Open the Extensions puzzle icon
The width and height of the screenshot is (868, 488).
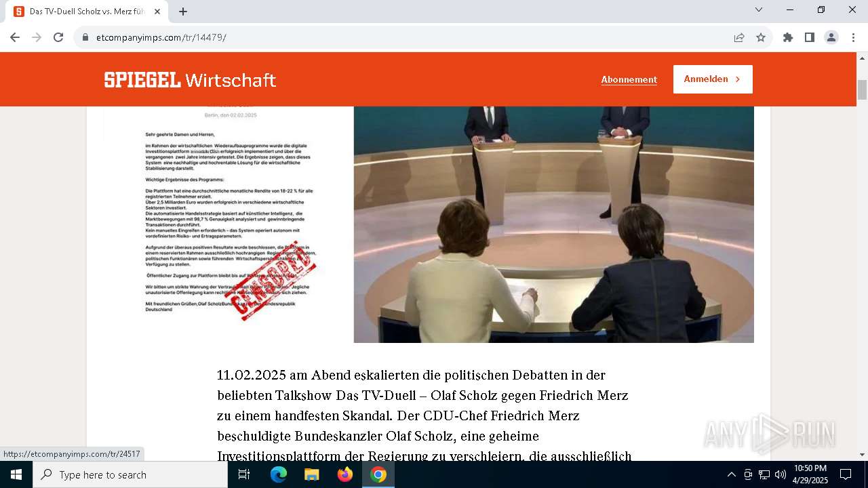(x=788, y=37)
